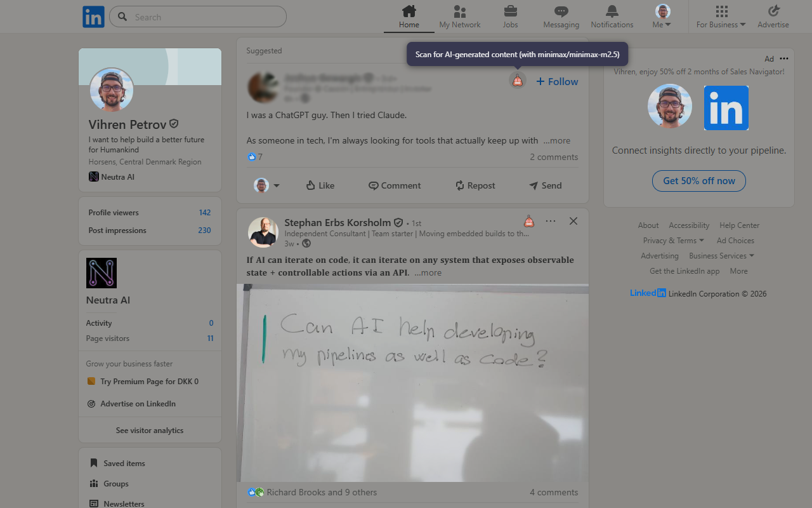Click the Jobs briefcase icon
This screenshot has width=812, height=508.
[x=510, y=11]
